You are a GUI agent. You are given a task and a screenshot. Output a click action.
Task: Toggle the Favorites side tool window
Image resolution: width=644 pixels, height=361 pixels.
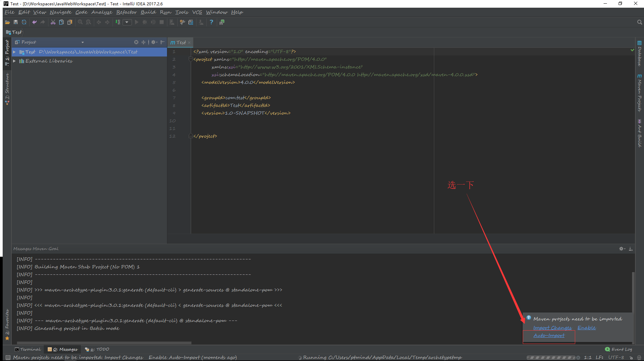click(x=7, y=325)
